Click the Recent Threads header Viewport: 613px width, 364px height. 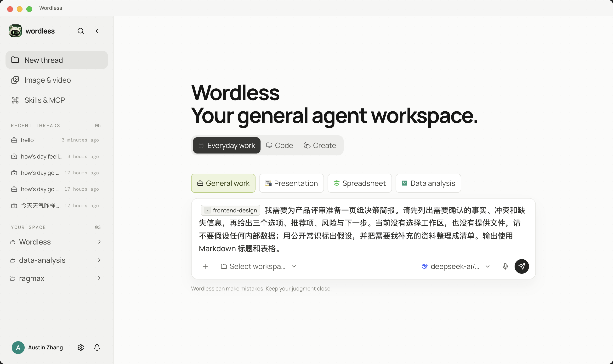click(x=35, y=125)
